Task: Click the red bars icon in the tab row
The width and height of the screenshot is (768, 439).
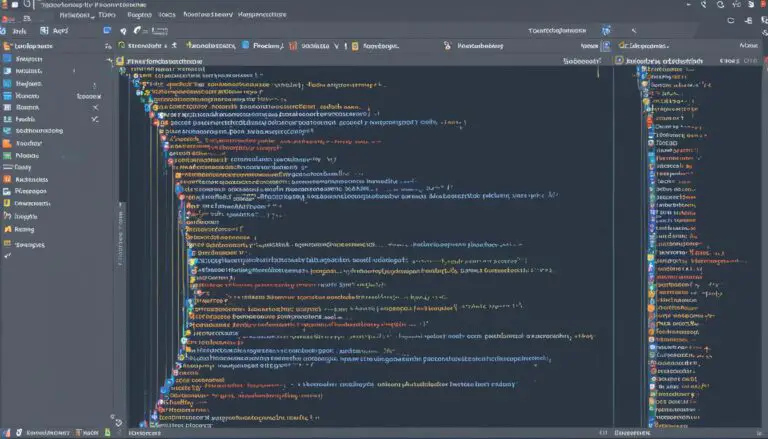Action: click(293, 46)
